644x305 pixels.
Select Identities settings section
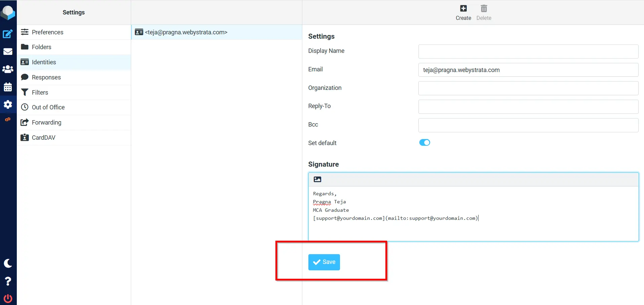[74, 62]
